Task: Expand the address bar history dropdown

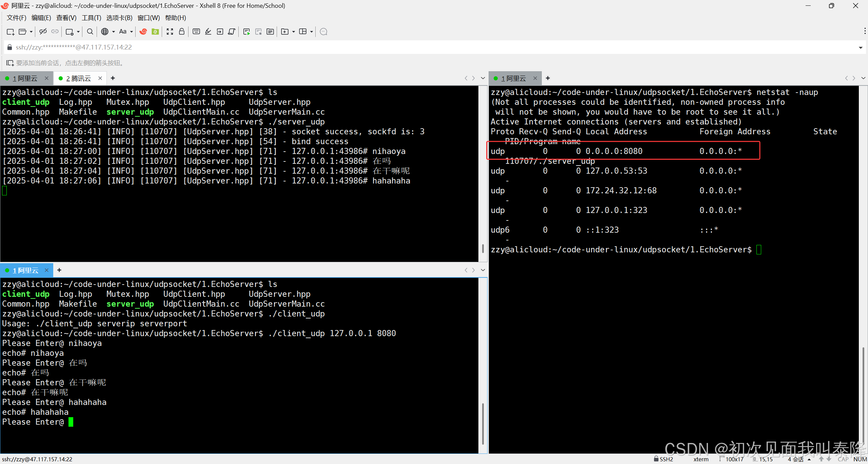Action: [860, 47]
